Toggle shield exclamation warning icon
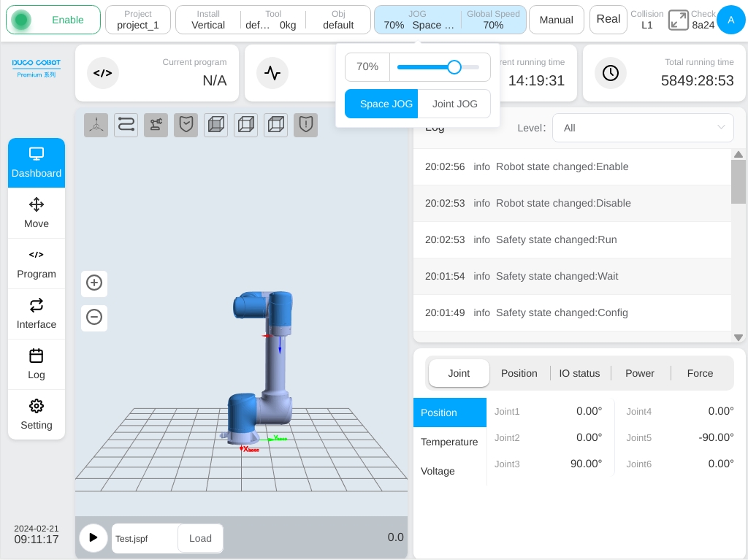 [306, 125]
